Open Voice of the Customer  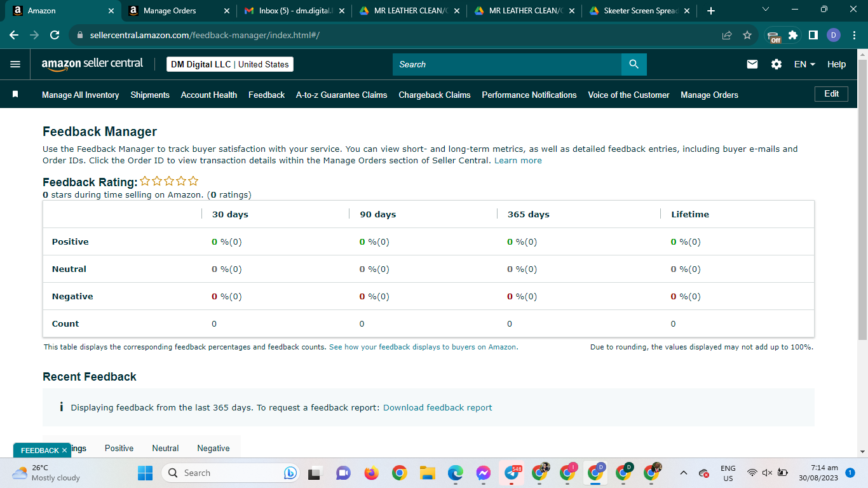(x=628, y=95)
